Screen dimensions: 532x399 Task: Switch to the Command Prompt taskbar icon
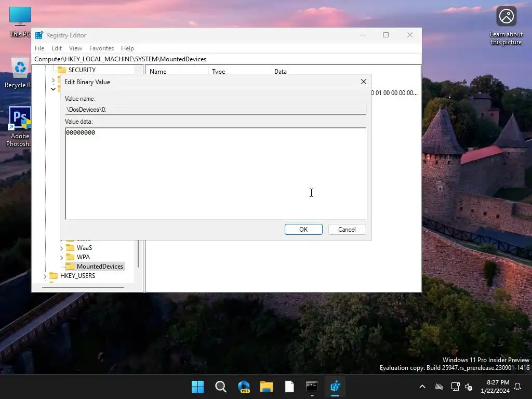pyautogui.click(x=312, y=387)
